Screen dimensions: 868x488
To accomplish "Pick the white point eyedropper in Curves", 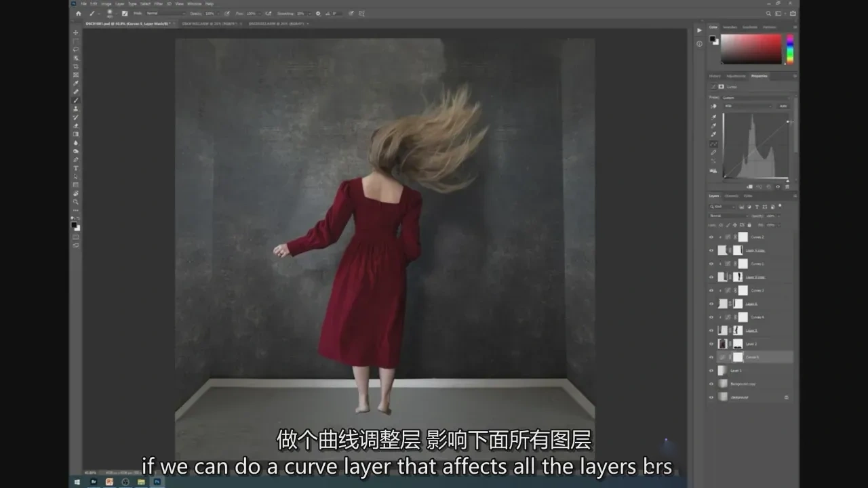I will point(713,134).
